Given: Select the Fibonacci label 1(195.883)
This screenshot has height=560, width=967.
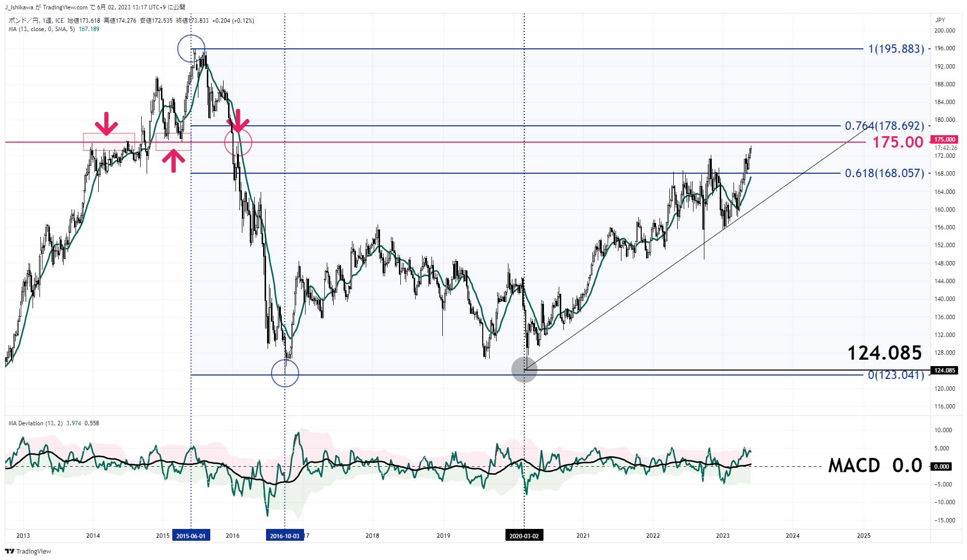Looking at the screenshot, I should (x=896, y=49).
